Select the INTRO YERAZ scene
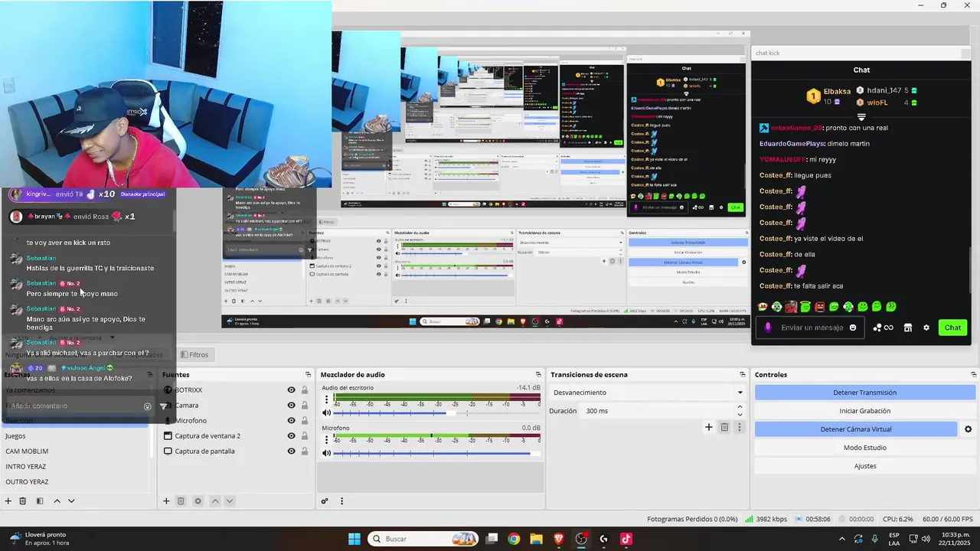This screenshot has width=980, height=551. click(77, 467)
